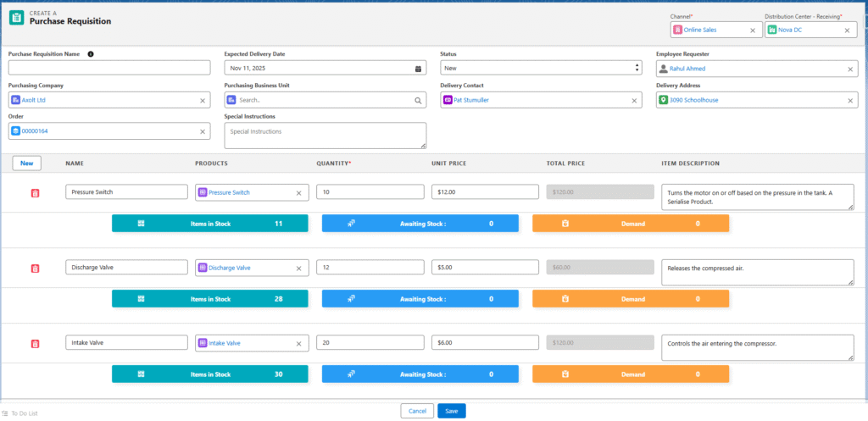Clear the Pressure Switch product lookup

[x=298, y=193]
